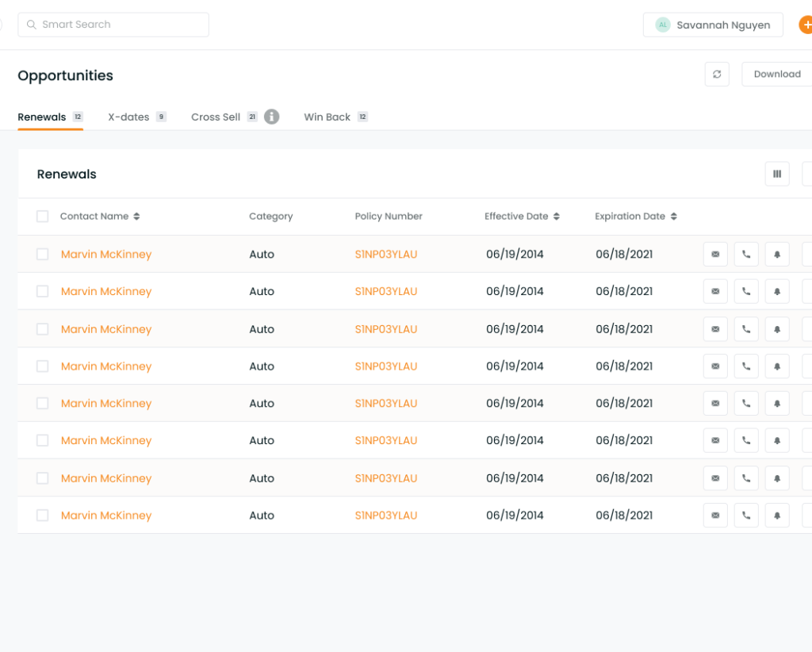Image resolution: width=812 pixels, height=652 pixels.
Task: Check the select-all checkbox in the table header
Action: click(x=42, y=216)
